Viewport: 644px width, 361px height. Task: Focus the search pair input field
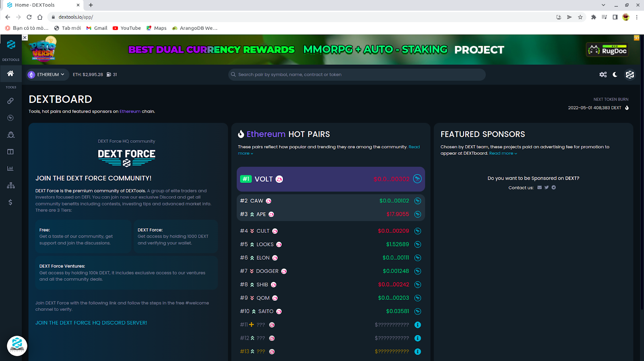[x=357, y=75]
